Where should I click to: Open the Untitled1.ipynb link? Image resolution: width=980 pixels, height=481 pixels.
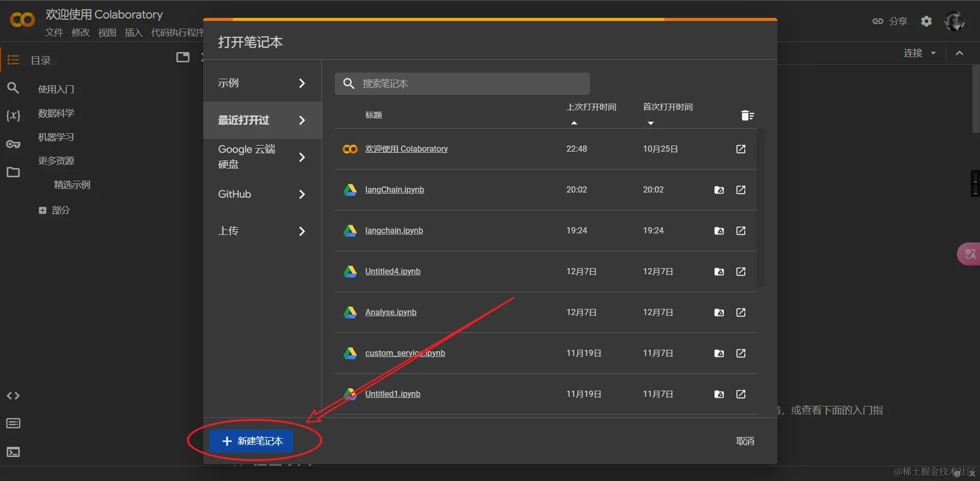(x=393, y=394)
